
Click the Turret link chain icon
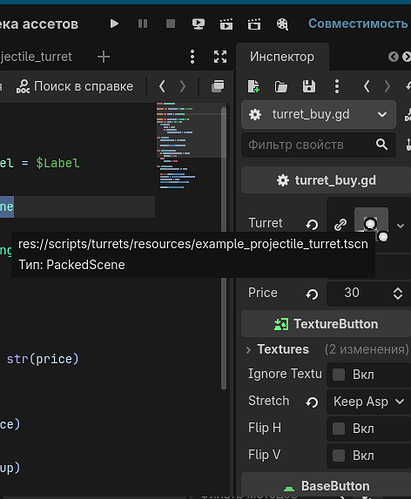pyautogui.click(x=340, y=224)
